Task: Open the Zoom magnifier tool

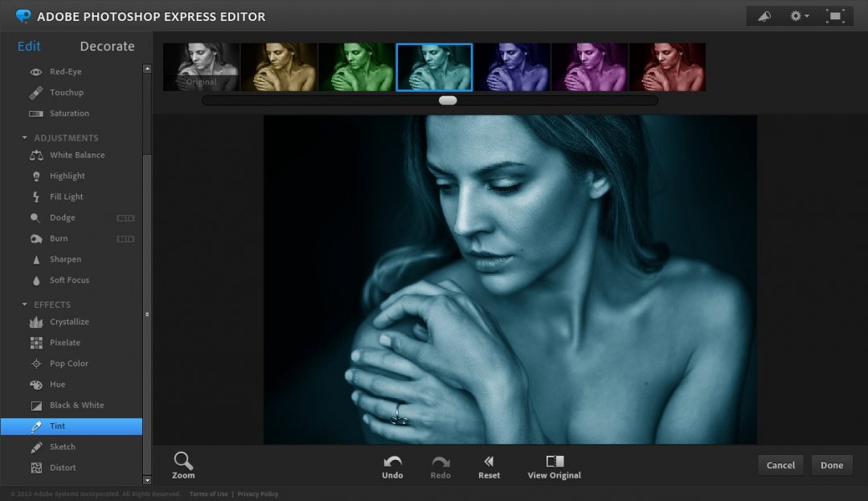Action: [183, 465]
